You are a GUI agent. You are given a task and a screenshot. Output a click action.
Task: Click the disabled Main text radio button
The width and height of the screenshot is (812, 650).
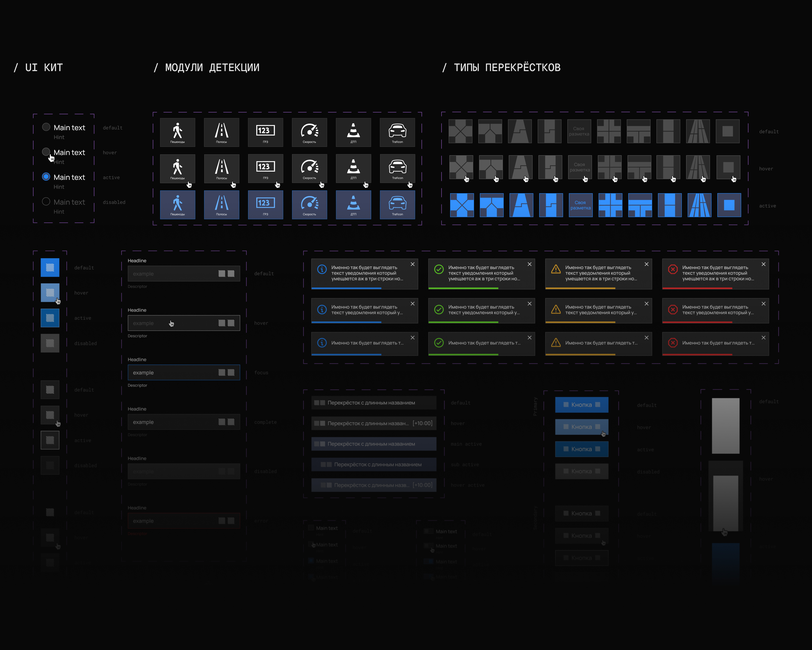[x=46, y=202]
